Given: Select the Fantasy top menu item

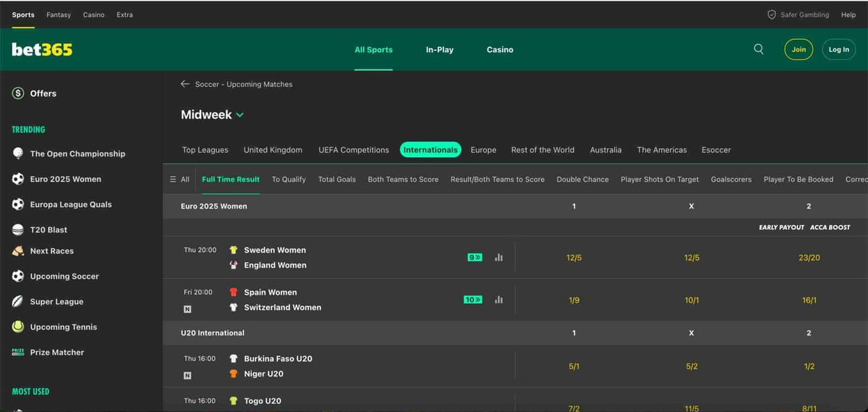Looking at the screenshot, I should click(x=59, y=14).
